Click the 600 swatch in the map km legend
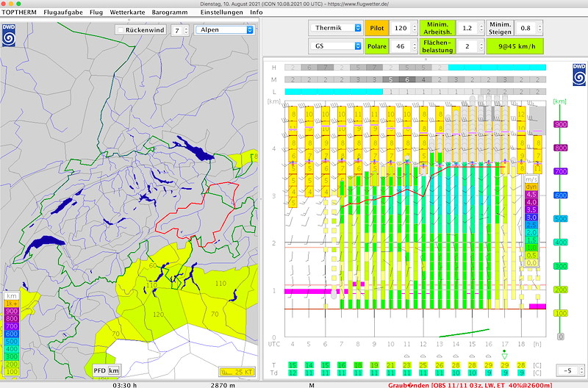Viewport: 588px width, 388px height. tap(11, 334)
